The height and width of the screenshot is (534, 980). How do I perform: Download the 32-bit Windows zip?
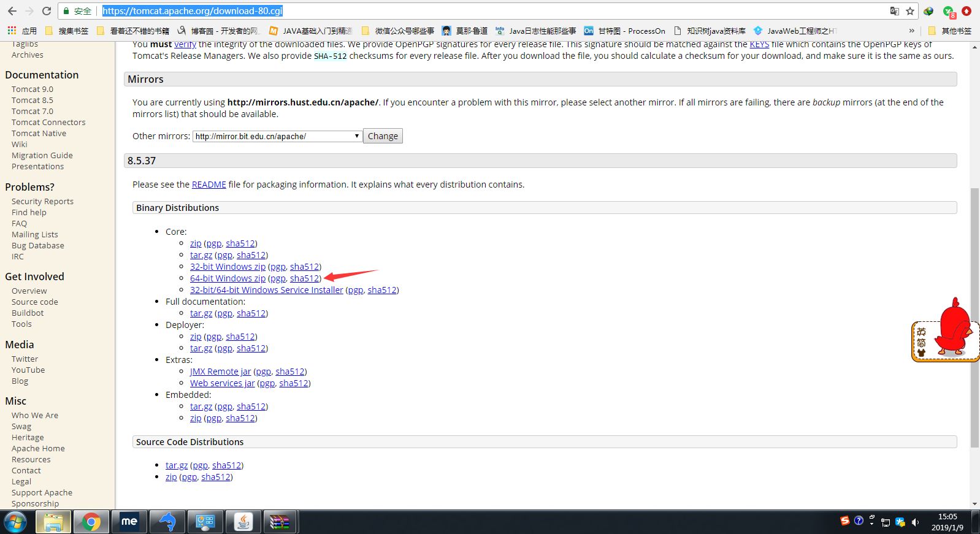coord(228,267)
